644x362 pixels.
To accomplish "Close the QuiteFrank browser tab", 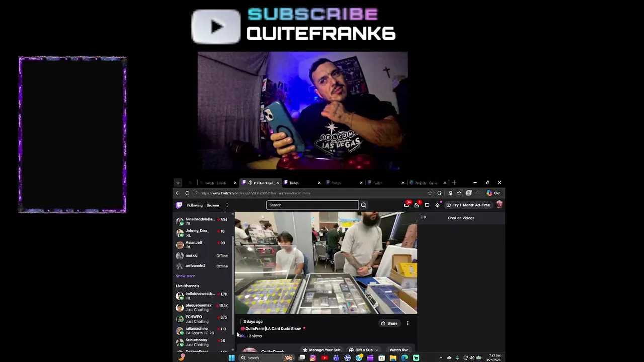I will click(277, 183).
